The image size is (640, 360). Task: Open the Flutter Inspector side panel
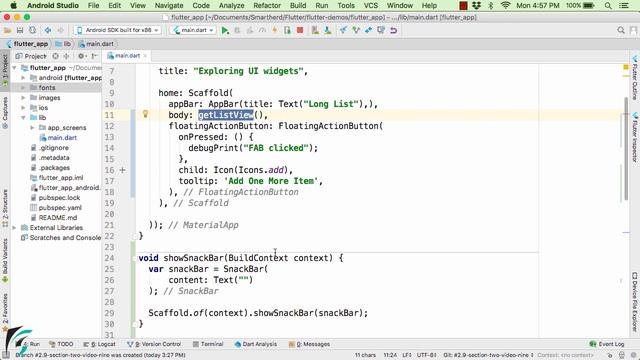click(635, 137)
